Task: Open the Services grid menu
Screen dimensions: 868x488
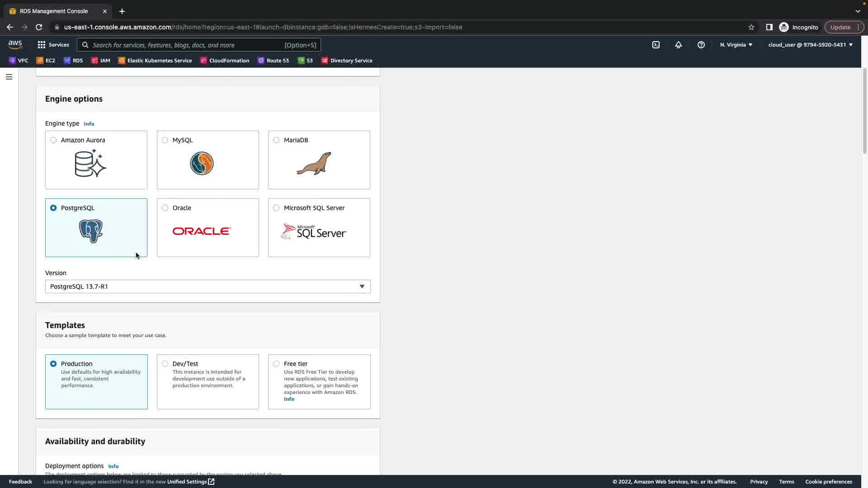Action: pos(53,45)
